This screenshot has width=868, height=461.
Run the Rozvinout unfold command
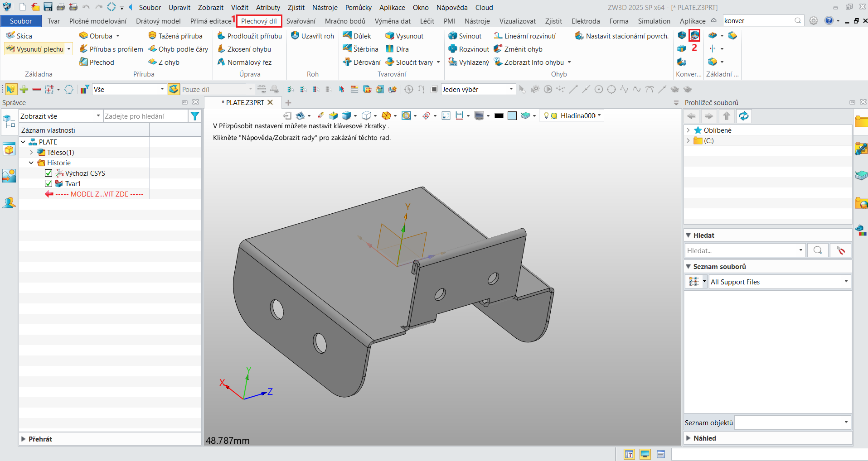pos(469,49)
